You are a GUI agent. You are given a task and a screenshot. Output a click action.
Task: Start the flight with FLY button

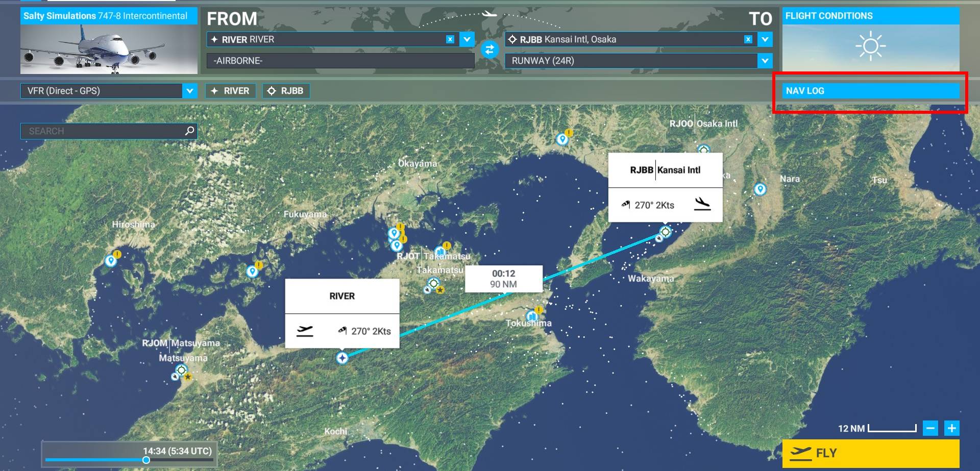870,453
